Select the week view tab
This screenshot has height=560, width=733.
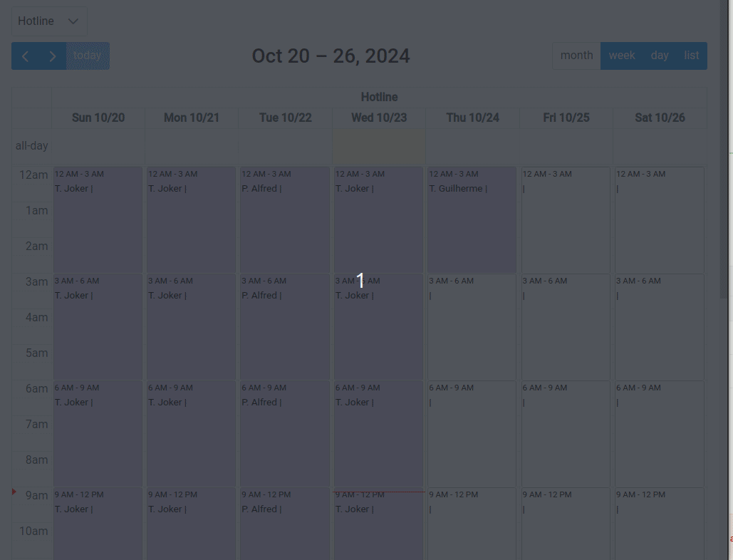[x=622, y=55]
